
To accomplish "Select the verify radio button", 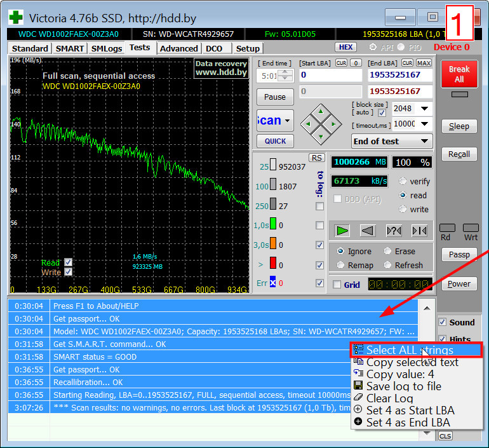I will coord(403,181).
